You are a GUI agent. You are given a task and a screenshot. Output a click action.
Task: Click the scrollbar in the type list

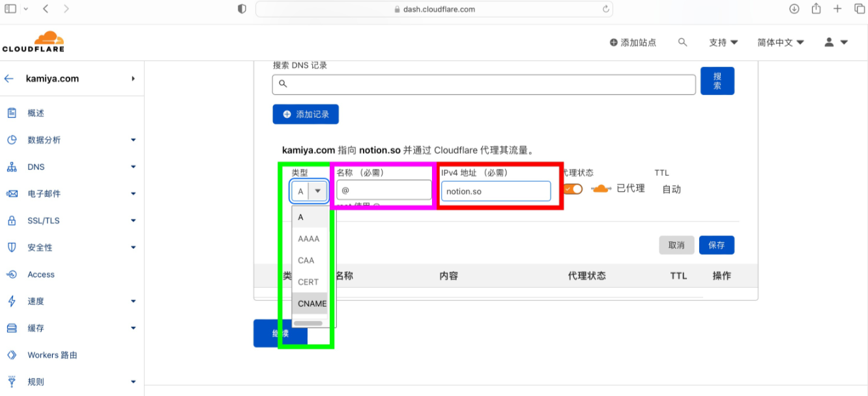click(308, 323)
